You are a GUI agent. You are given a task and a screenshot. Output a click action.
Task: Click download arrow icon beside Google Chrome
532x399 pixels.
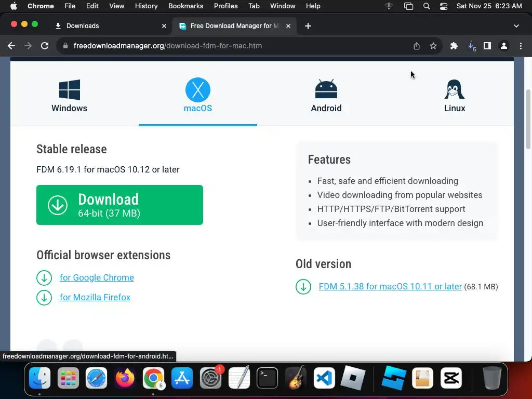click(x=44, y=278)
